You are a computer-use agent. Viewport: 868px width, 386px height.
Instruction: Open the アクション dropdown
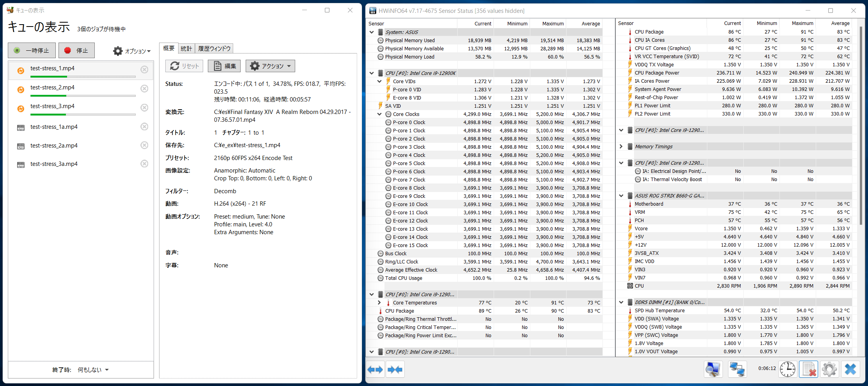[270, 66]
